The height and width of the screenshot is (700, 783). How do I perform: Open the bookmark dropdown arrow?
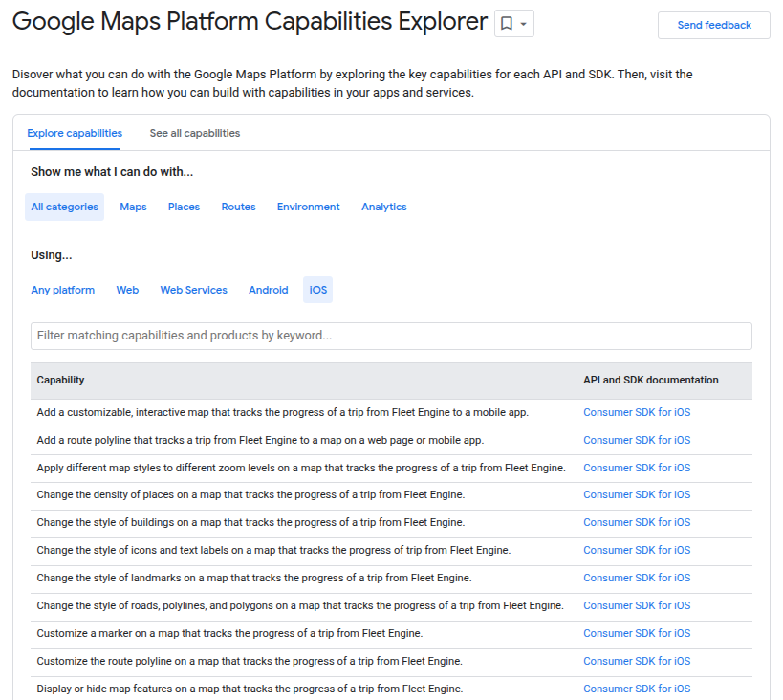point(524,22)
